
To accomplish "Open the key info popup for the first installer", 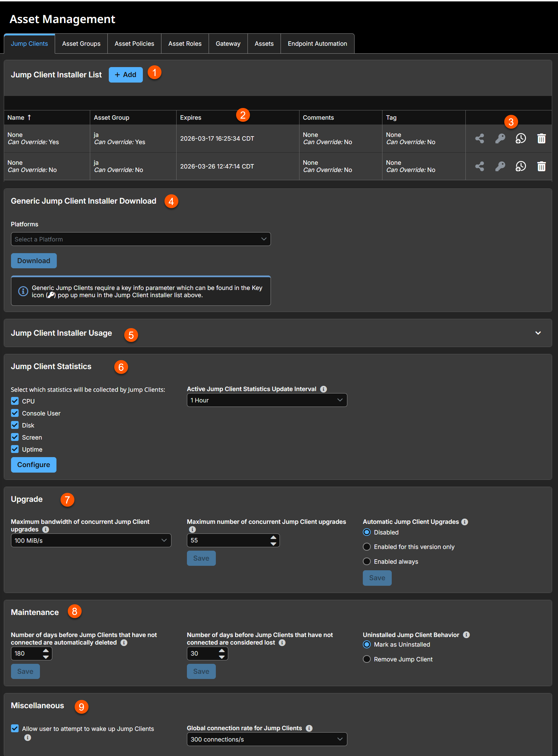I will [500, 138].
